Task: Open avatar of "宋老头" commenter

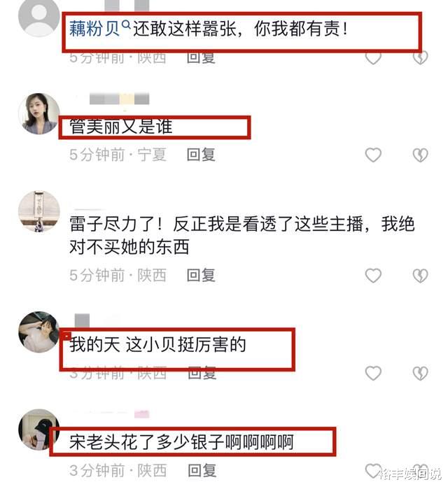Action: coord(39,430)
